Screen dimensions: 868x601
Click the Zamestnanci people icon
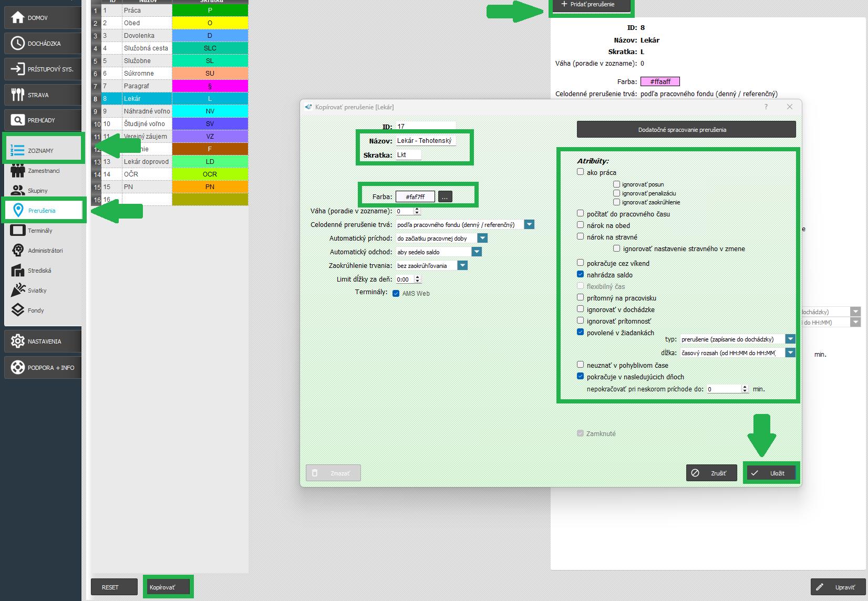click(18, 171)
